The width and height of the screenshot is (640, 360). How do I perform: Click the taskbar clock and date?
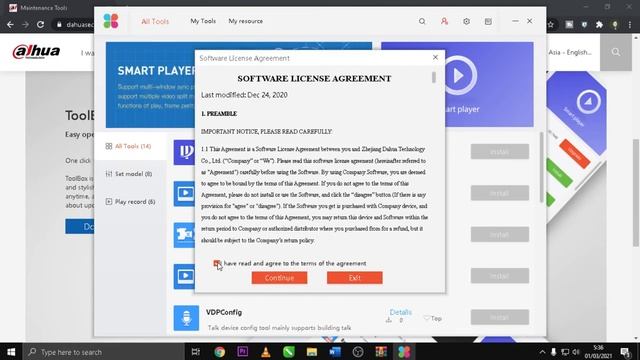(x=598, y=352)
